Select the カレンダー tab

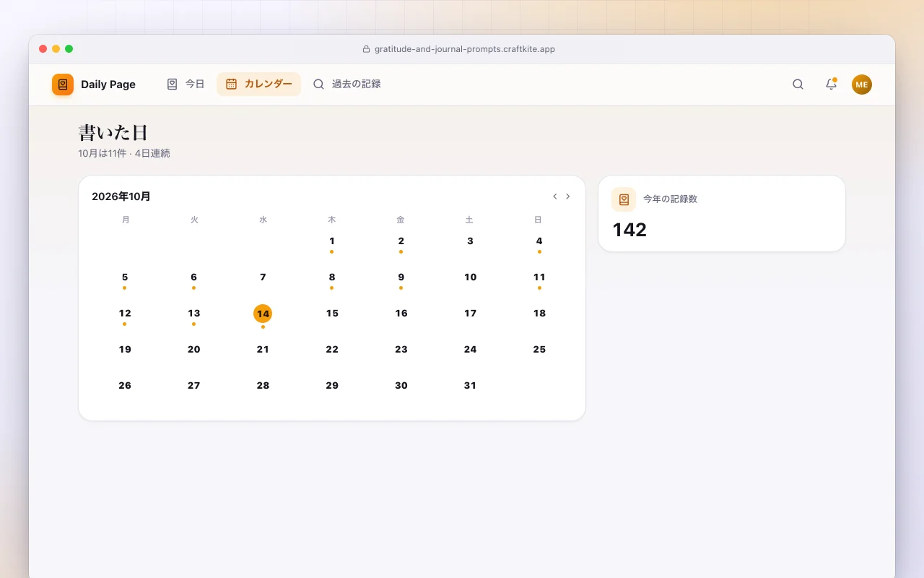pos(258,85)
